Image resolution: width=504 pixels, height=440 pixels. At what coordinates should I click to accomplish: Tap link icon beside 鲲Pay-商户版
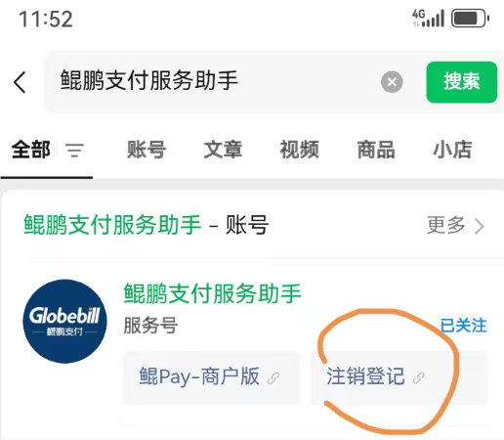coord(273,378)
